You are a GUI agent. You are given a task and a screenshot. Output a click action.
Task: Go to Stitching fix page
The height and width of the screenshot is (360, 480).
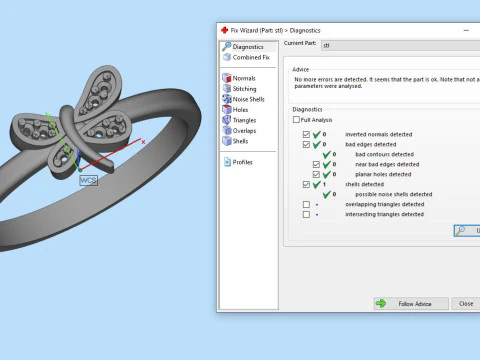tap(244, 89)
